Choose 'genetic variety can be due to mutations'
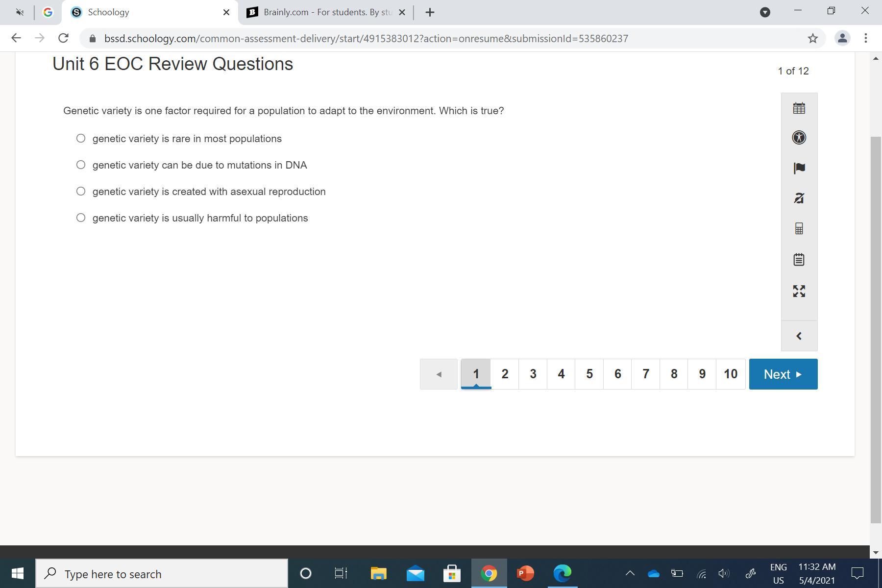882x588 pixels. [81, 165]
